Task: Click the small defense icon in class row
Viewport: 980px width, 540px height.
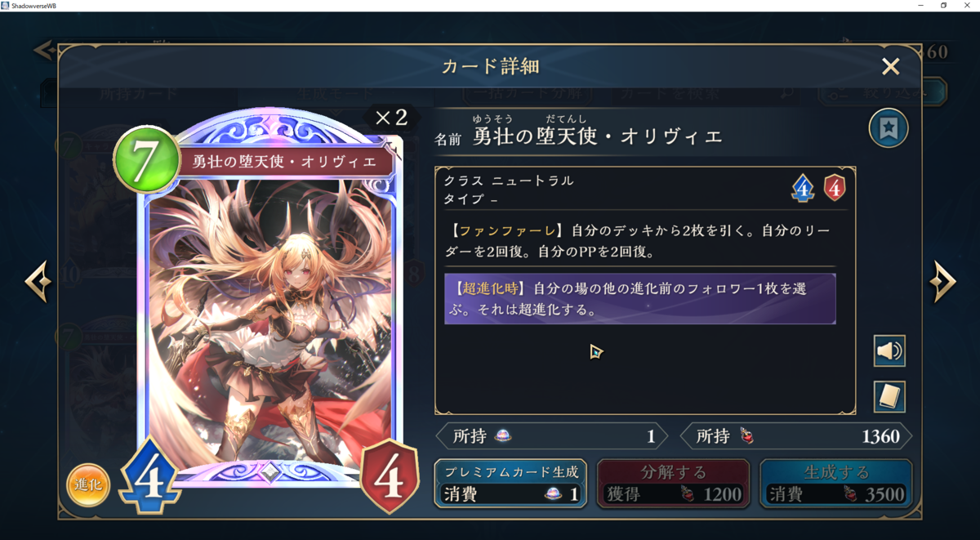Action: tap(834, 189)
